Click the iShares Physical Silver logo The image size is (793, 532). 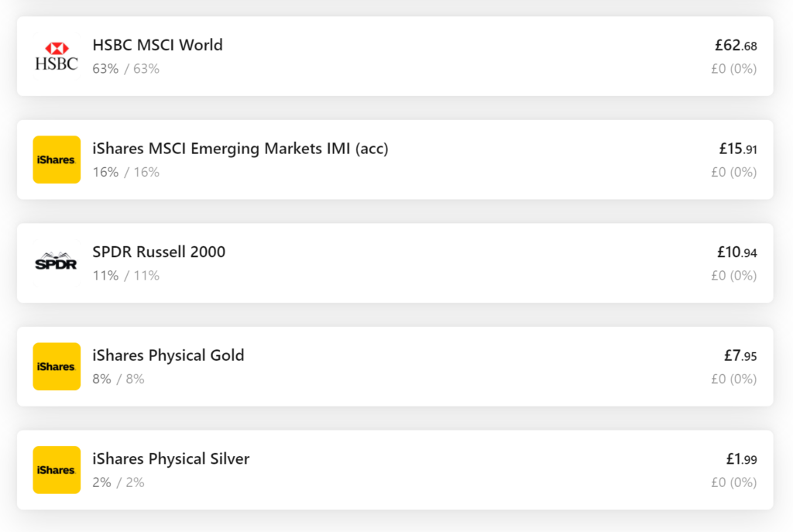pos(57,470)
